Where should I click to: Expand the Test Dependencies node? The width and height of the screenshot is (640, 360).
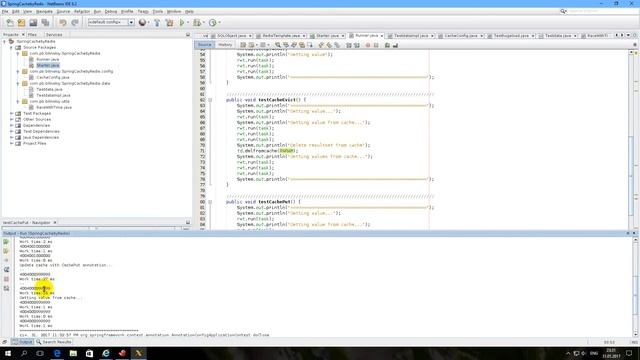tap(11, 131)
